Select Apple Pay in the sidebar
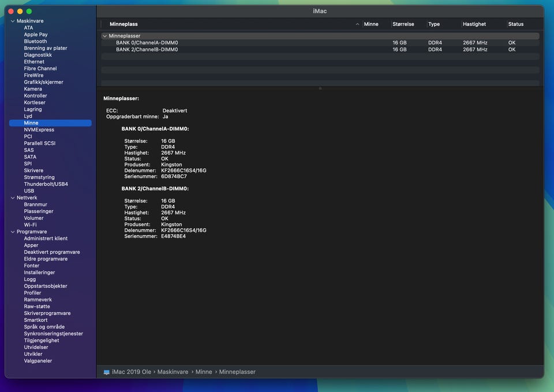 pos(36,35)
